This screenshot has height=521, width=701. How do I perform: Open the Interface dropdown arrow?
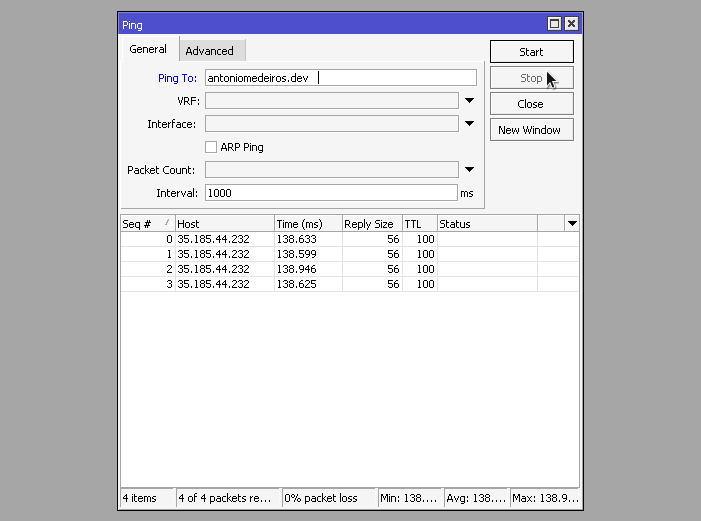[x=468, y=124]
